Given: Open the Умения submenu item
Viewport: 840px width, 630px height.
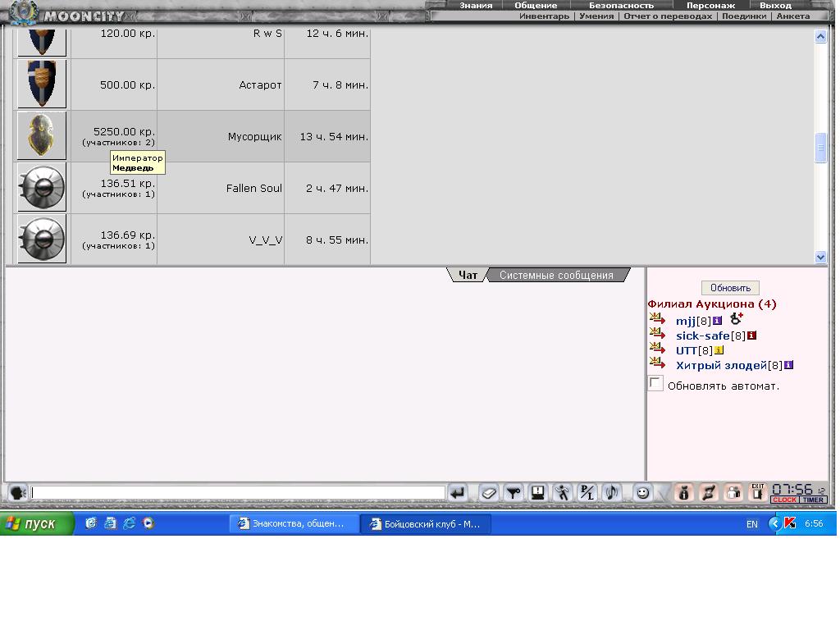Looking at the screenshot, I should coord(596,16).
